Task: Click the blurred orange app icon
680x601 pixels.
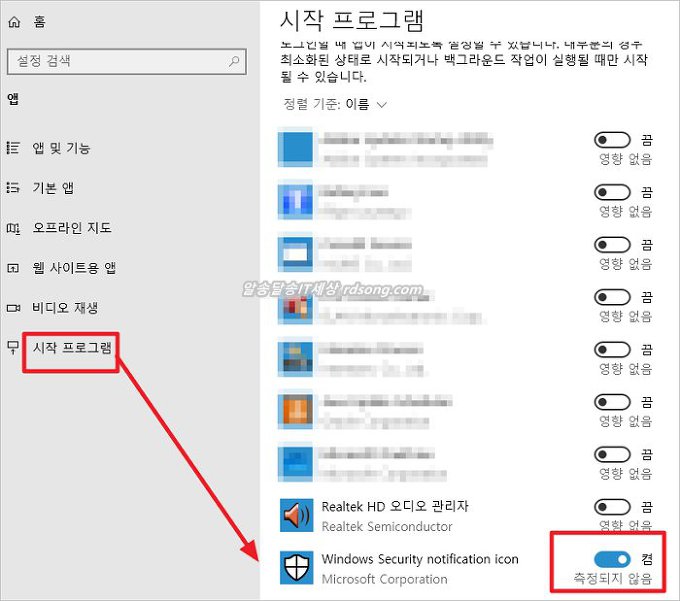Action: click(x=296, y=411)
